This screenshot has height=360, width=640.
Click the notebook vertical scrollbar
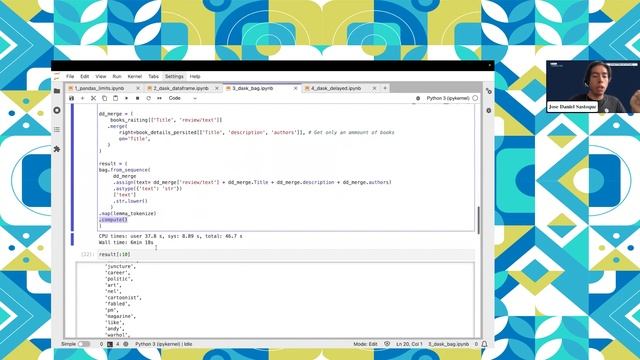(x=479, y=220)
